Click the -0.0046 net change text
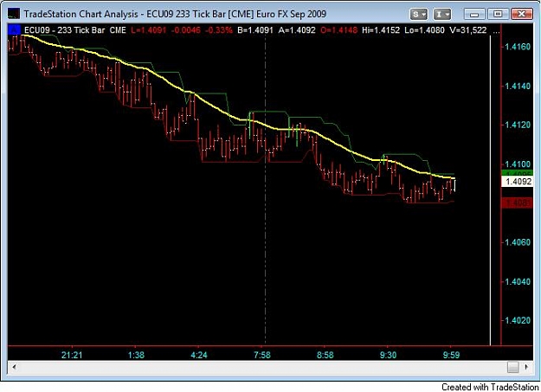Screen dimensions: 541x392 [x=185, y=30]
